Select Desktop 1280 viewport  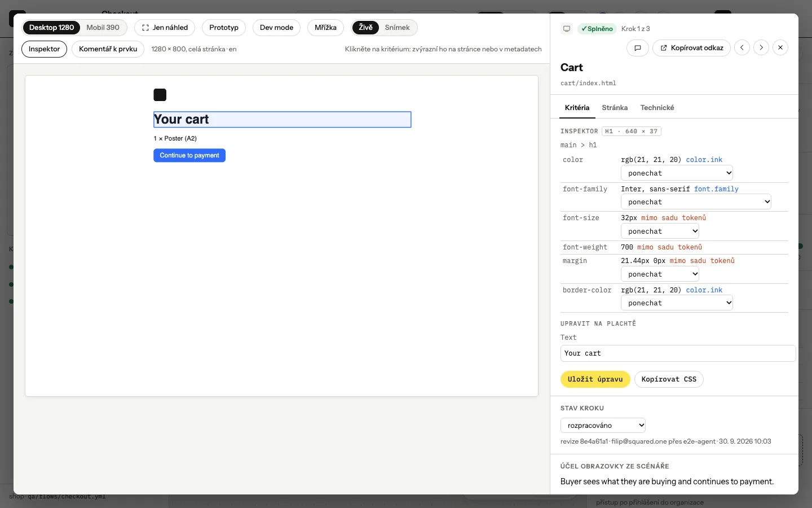pos(51,28)
